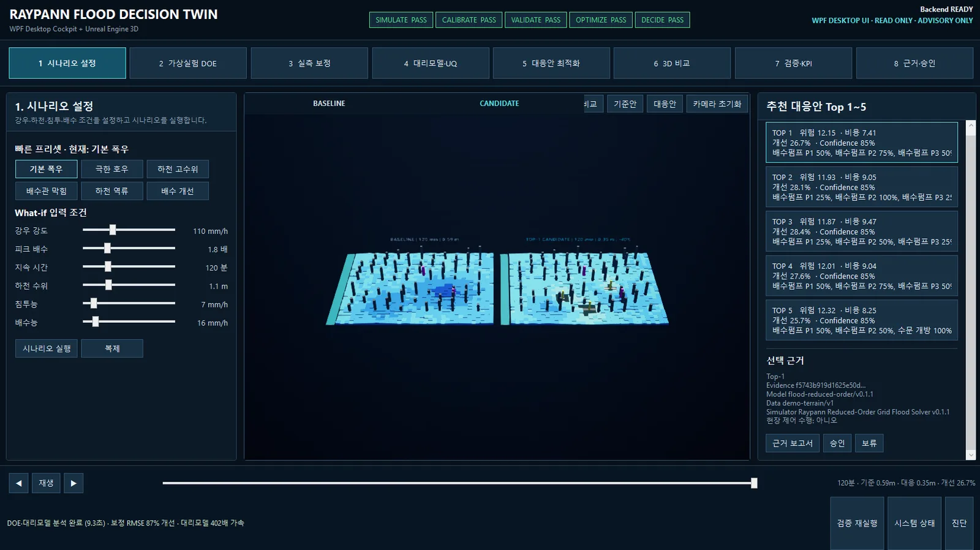Image resolution: width=980 pixels, height=550 pixels.
Task: Click 검증 재실행 button
Action: (857, 523)
